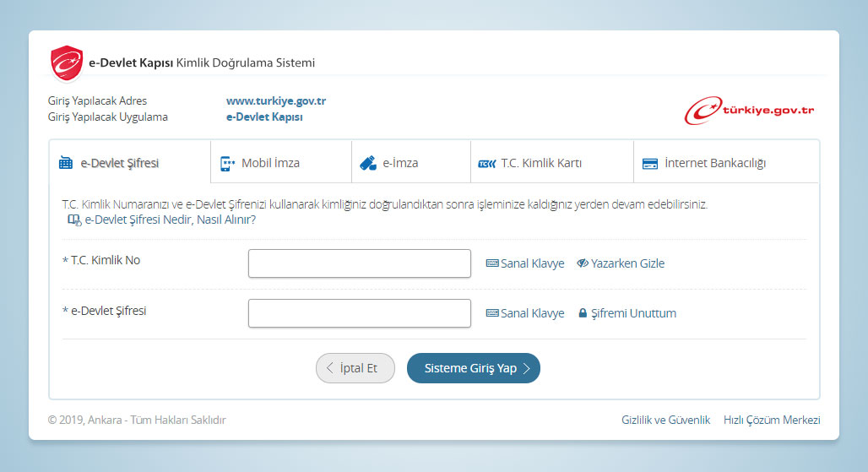The width and height of the screenshot is (868, 472).
Task: Click keyboard icon beside T.C. Kimlik No field
Action: pyautogui.click(x=492, y=263)
